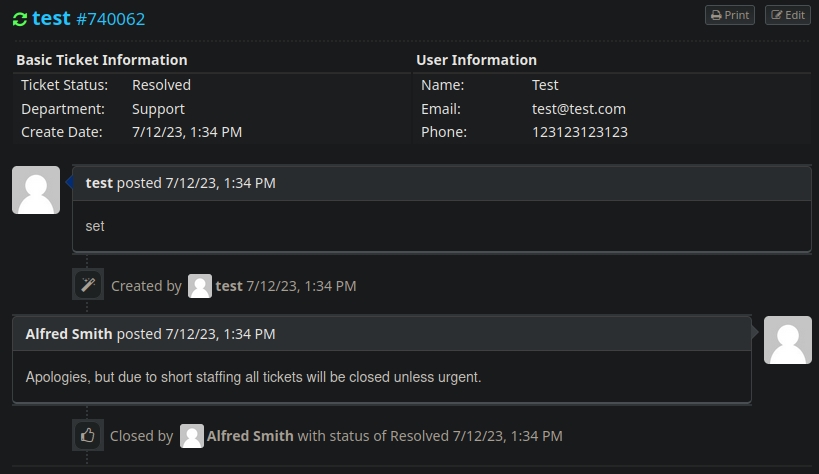
Task: Click Alfred Smith's avatar on right
Action: [x=787, y=340]
